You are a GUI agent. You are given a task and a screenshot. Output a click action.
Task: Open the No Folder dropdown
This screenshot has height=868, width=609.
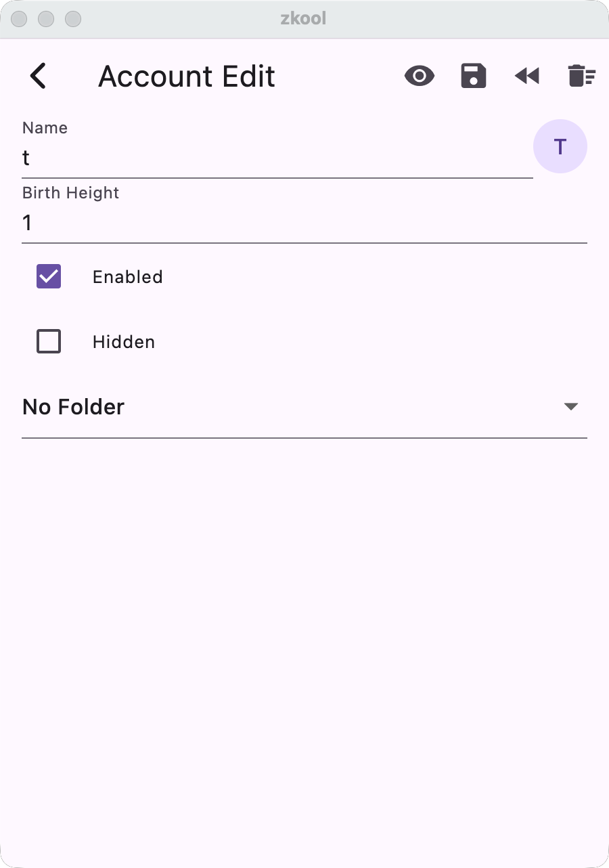click(304, 406)
